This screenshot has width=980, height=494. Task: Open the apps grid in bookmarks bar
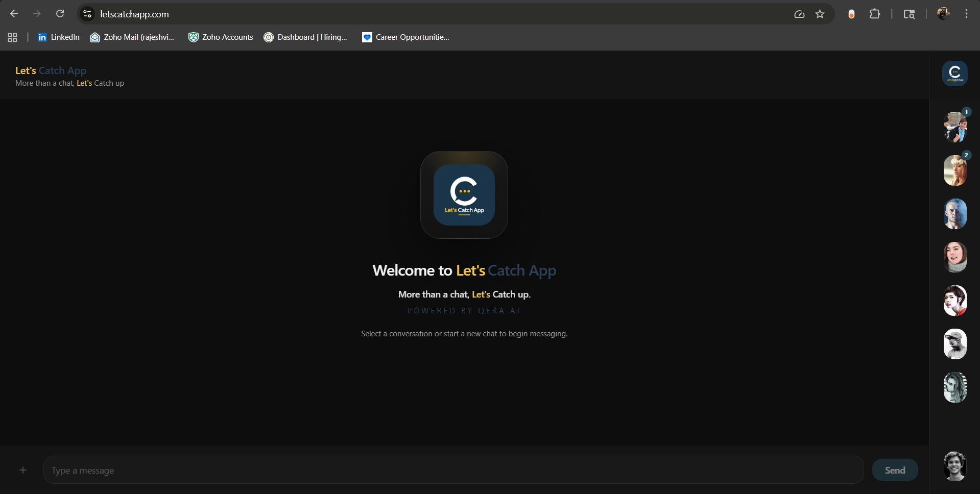pos(13,37)
